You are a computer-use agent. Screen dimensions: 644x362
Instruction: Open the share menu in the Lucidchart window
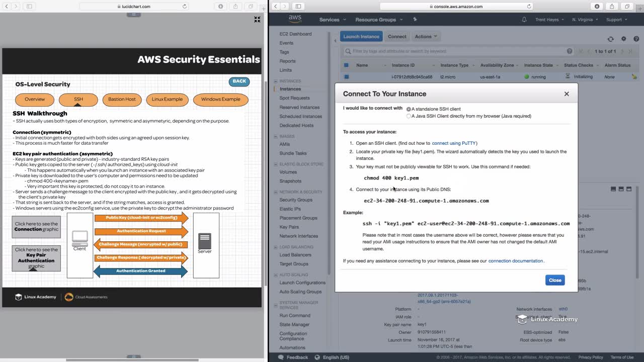(235, 7)
